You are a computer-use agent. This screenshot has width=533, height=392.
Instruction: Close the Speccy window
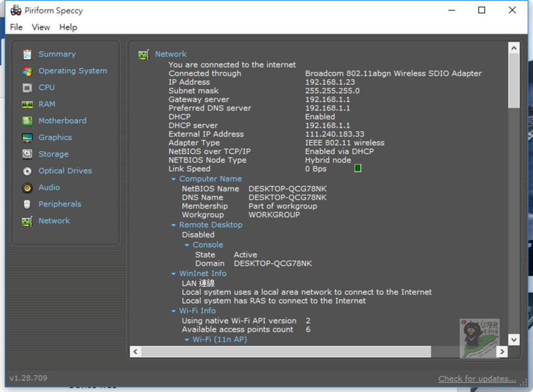pyautogui.click(x=512, y=10)
